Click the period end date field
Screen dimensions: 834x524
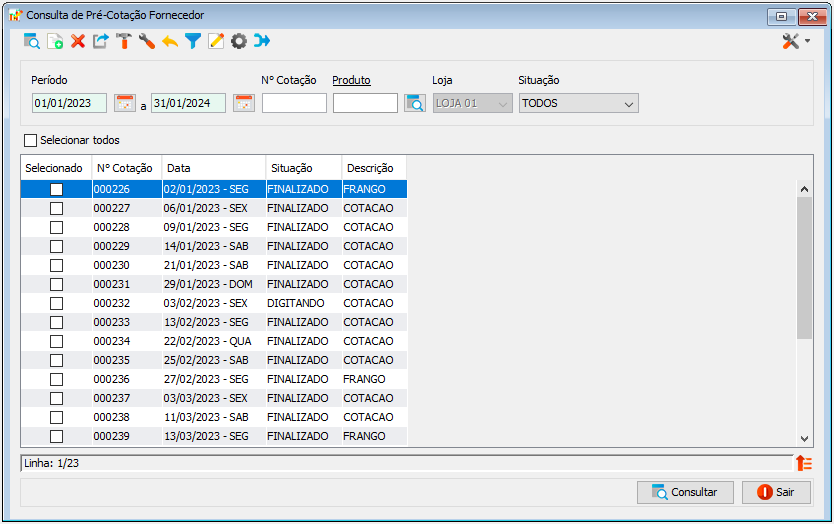[x=188, y=103]
